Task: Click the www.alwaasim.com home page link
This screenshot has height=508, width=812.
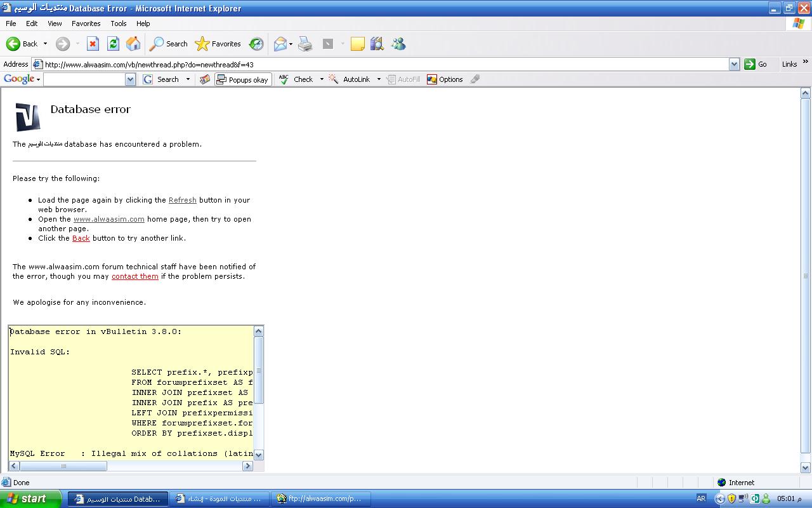Action: 108,219
